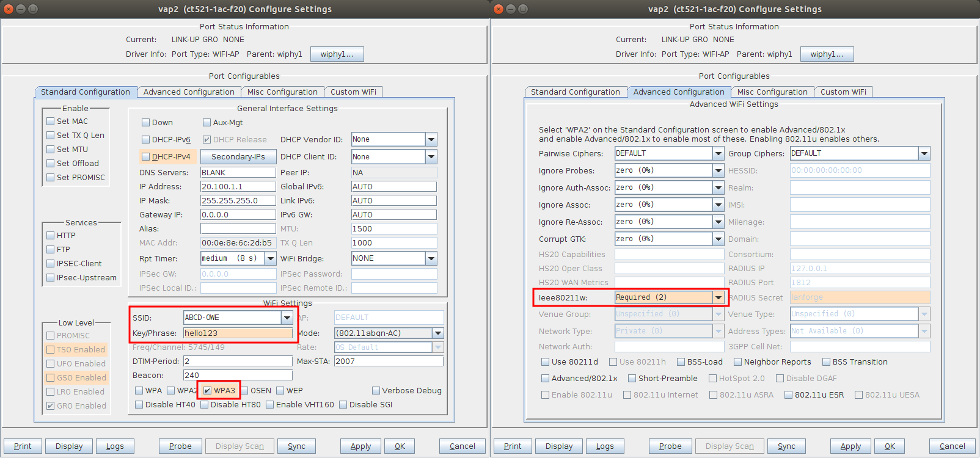This screenshot has width=980, height=458.
Task: Open Ignore Auth-Assoc dropdown
Action: click(719, 187)
